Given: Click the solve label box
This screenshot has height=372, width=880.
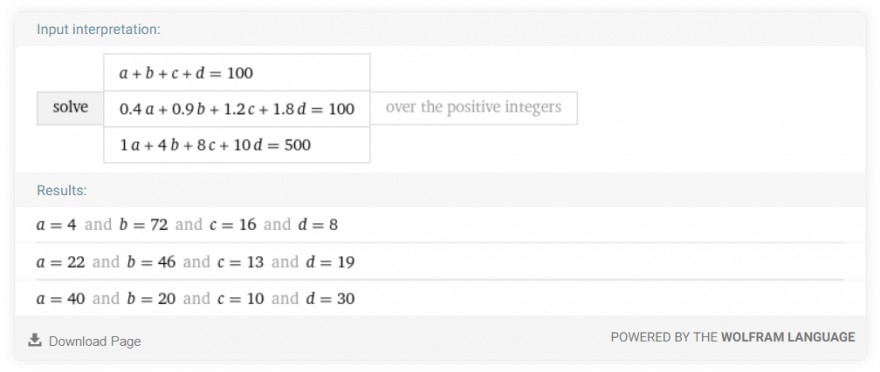Looking at the screenshot, I should tap(70, 108).
